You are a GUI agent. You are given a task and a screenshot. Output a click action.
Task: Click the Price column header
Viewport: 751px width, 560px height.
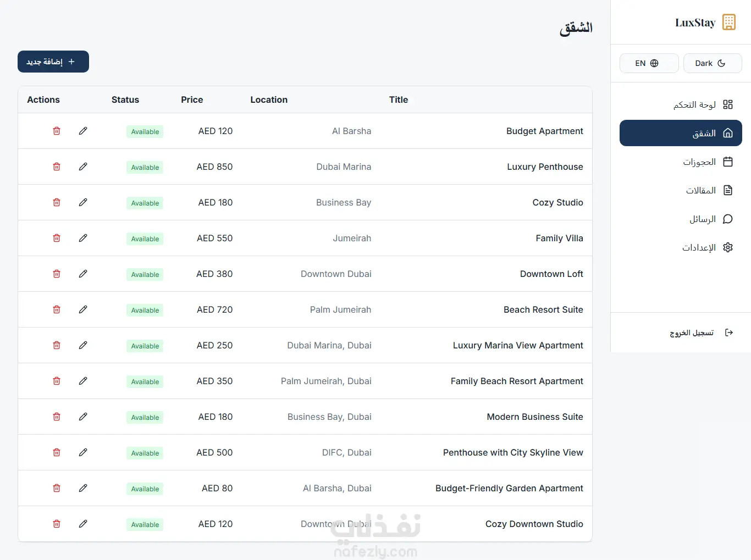click(192, 99)
